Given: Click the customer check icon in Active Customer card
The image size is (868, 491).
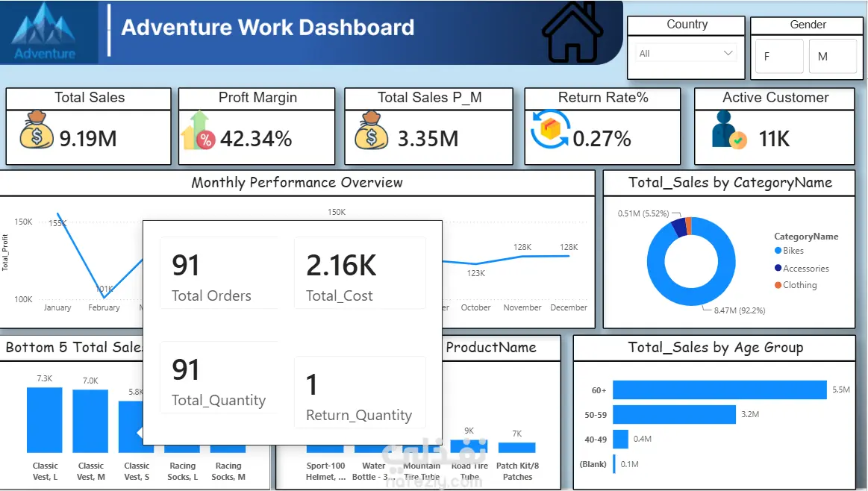Looking at the screenshot, I should [x=729, y=130].
